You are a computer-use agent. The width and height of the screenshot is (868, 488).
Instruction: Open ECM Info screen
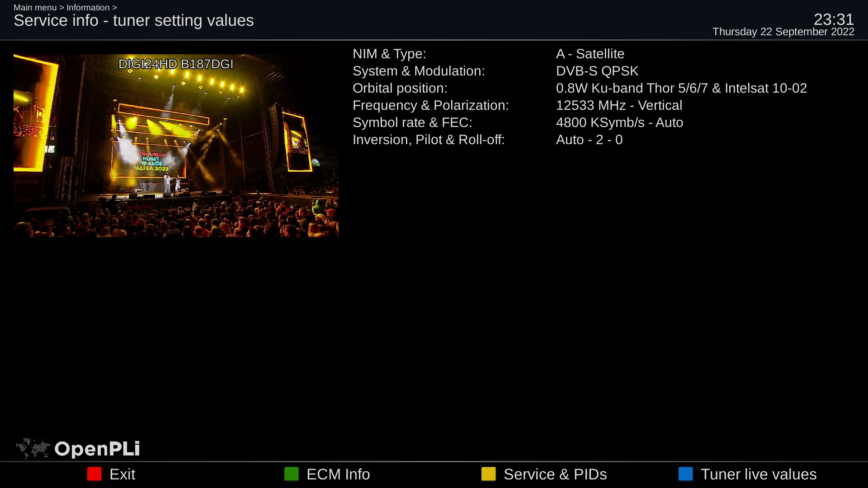[338, 474]
